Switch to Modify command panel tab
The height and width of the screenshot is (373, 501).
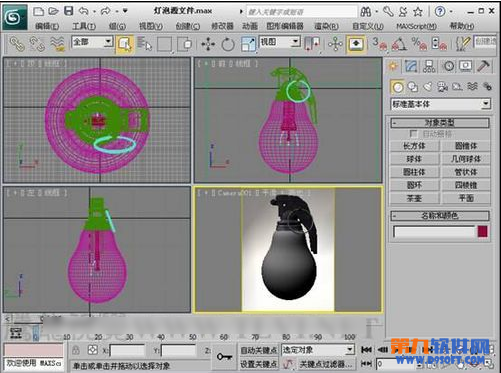click(411, 66)
